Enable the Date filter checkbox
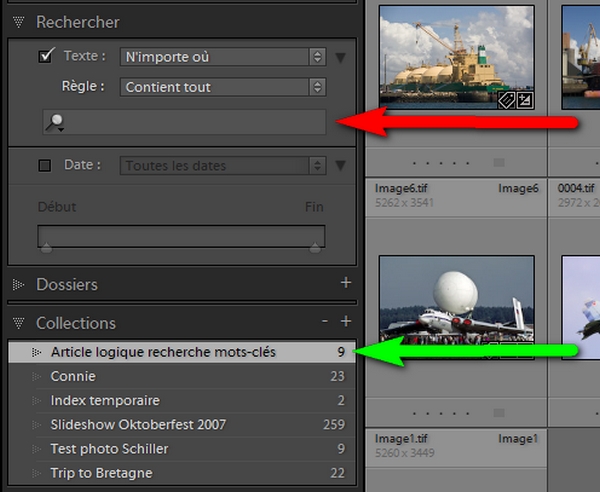 [45, 165]
